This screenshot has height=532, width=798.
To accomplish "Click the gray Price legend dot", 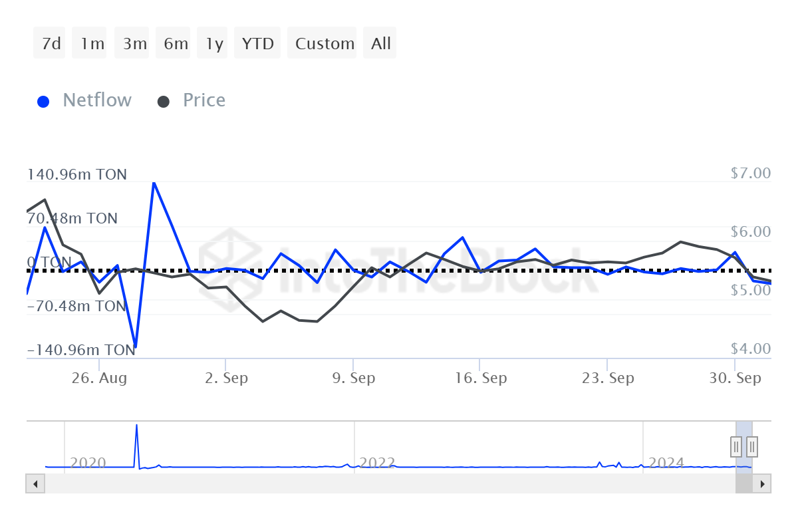I will [x=164, y=102].
